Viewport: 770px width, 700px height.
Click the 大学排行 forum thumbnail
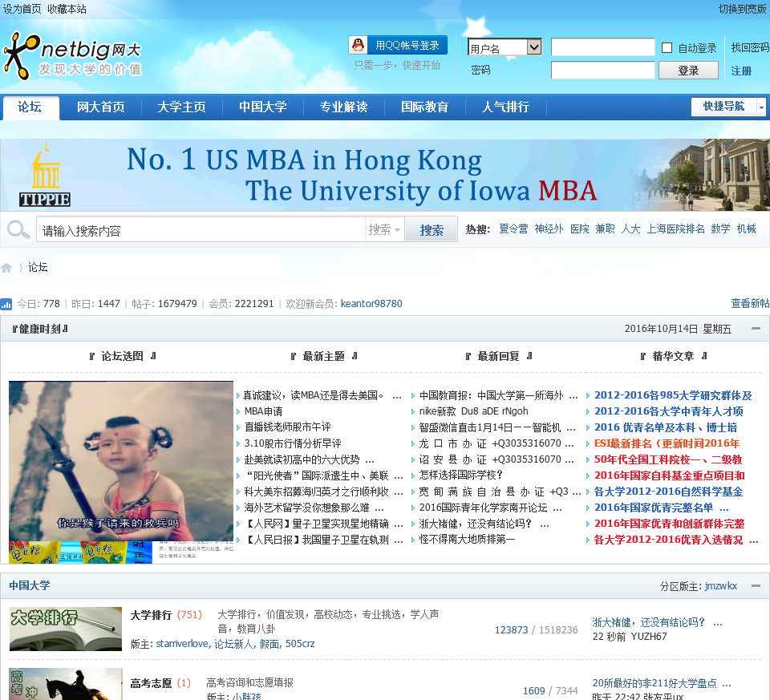(65, 629)
